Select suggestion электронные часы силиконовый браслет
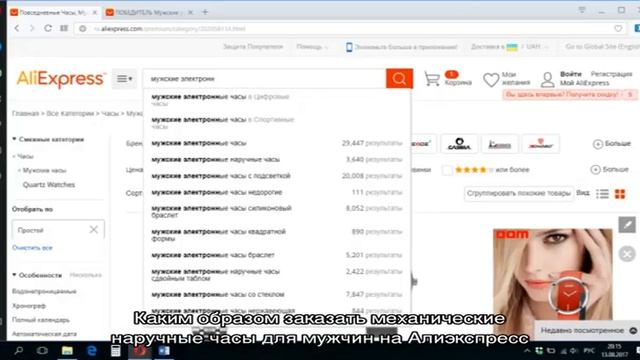640x360 pixels. click(x=277, y=211)
